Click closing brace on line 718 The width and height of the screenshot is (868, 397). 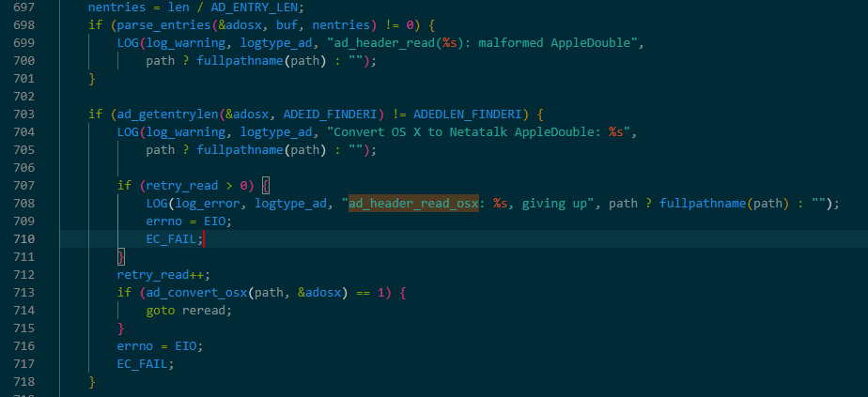tap(92, 382)
